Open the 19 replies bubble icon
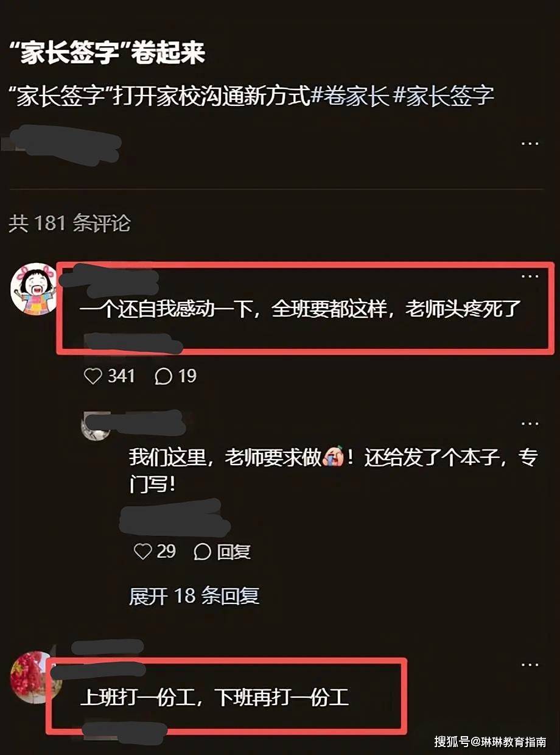Image resolution: width=560 pixels, height=755 pixels. [x=164, y=376]
